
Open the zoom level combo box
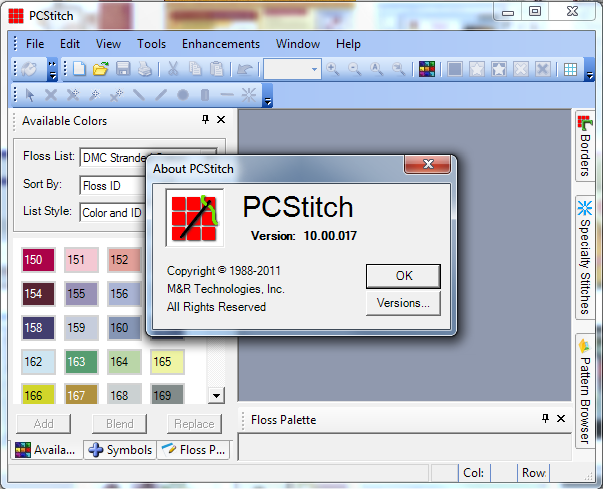click(292, 69)
